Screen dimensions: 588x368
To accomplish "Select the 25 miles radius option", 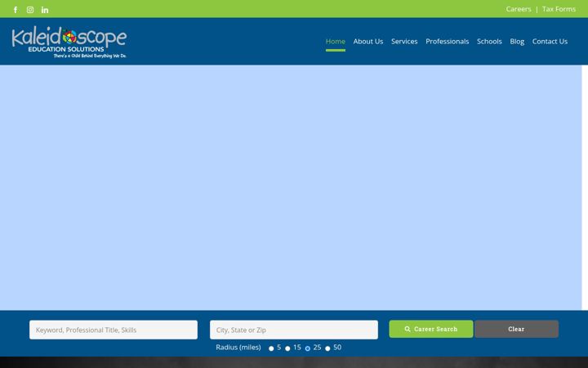I will point(308,348).
